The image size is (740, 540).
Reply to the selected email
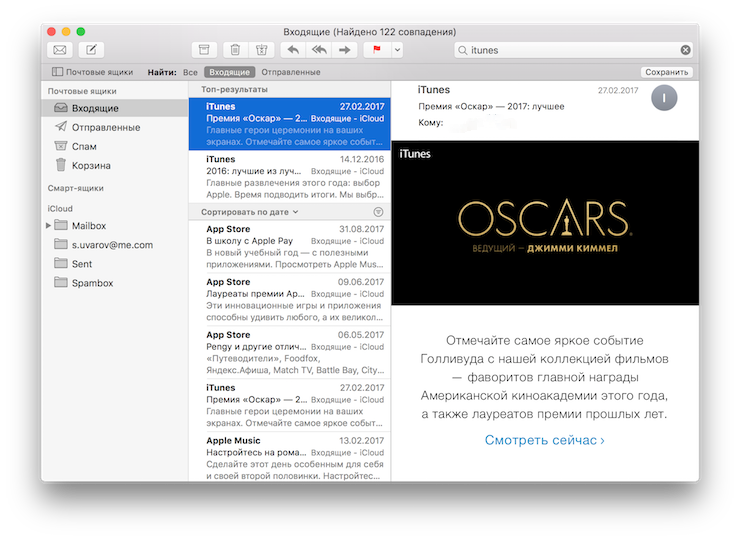(x=293, y=50)
